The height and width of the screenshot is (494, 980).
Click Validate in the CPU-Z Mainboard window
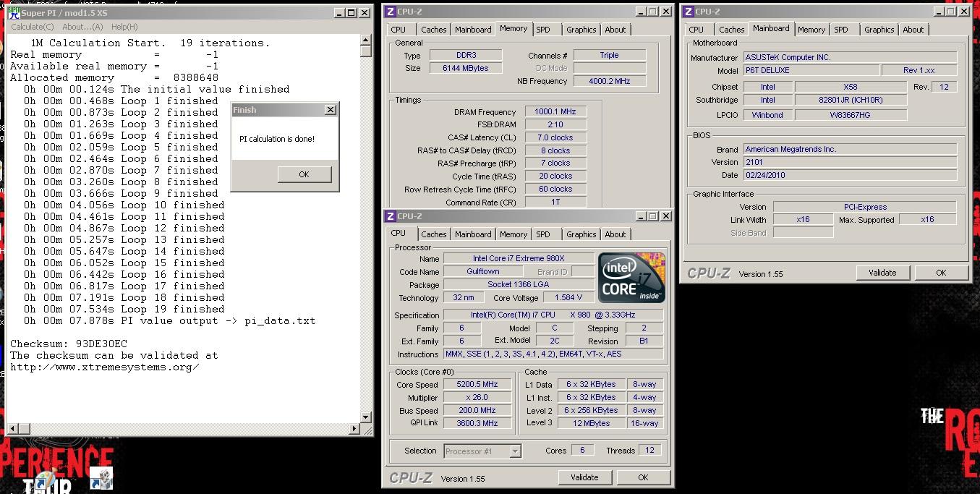pyautogui.click(x=882, y=273)
